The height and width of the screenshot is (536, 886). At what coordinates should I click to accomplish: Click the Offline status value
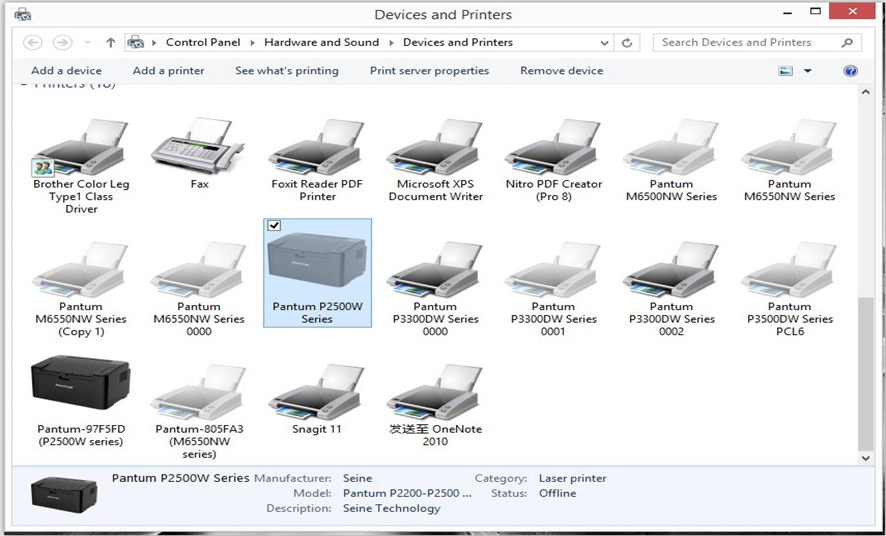click(x=558, y=493)
